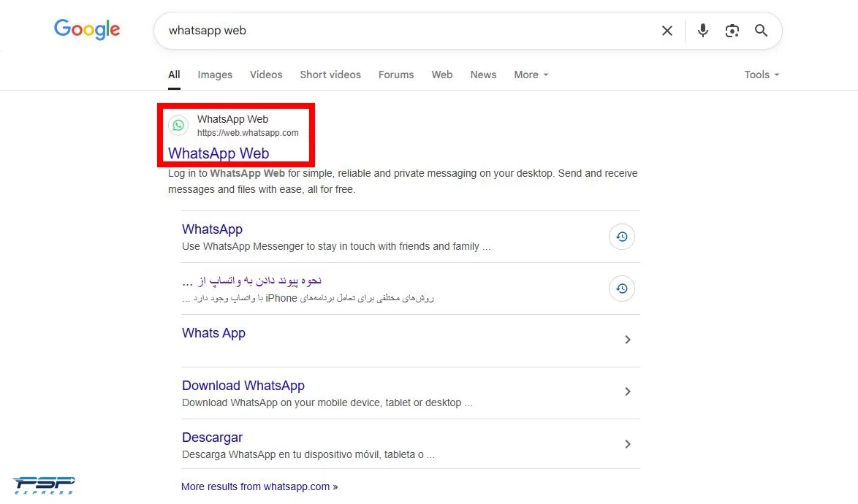The height and width of the screenshot is (504, 858).
Task: Switch to the Short videos tab
Action: [x=330, y=75]
